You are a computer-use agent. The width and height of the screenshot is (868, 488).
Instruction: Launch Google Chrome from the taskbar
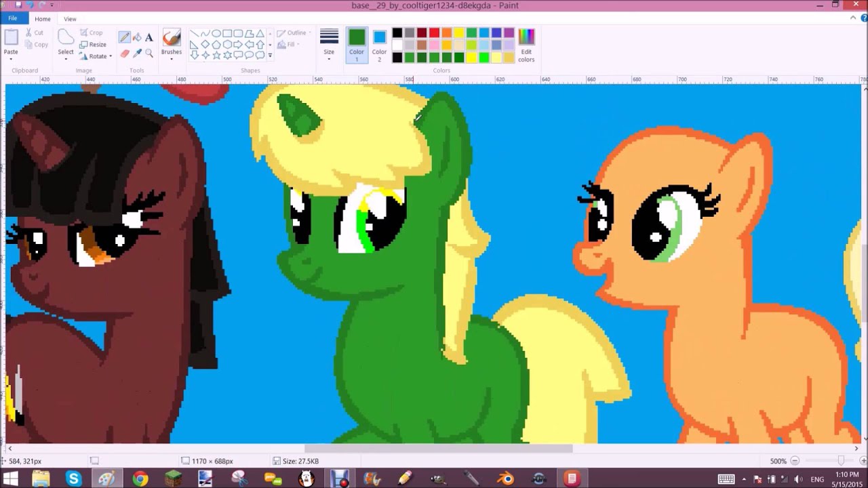point(140,479)
